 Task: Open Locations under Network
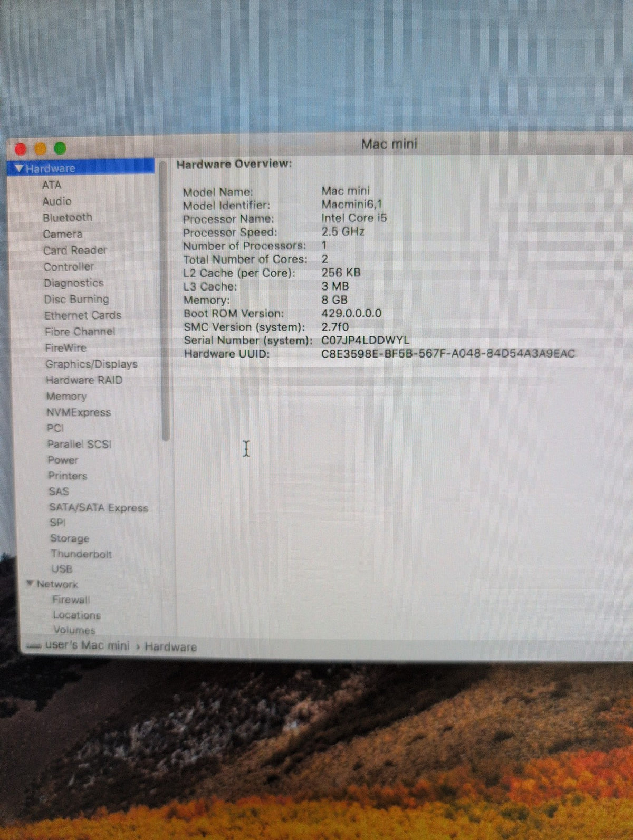[76, 615]
